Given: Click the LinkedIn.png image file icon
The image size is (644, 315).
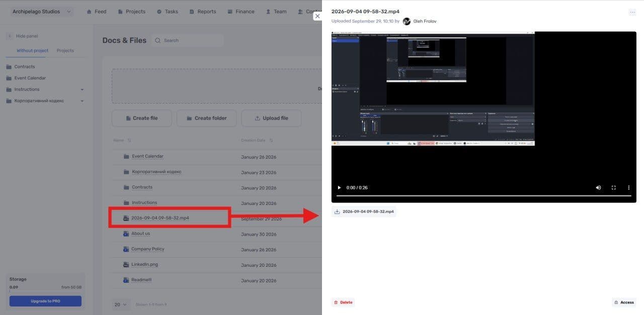Looking at the screenshot, I should [x=126, y=265].
